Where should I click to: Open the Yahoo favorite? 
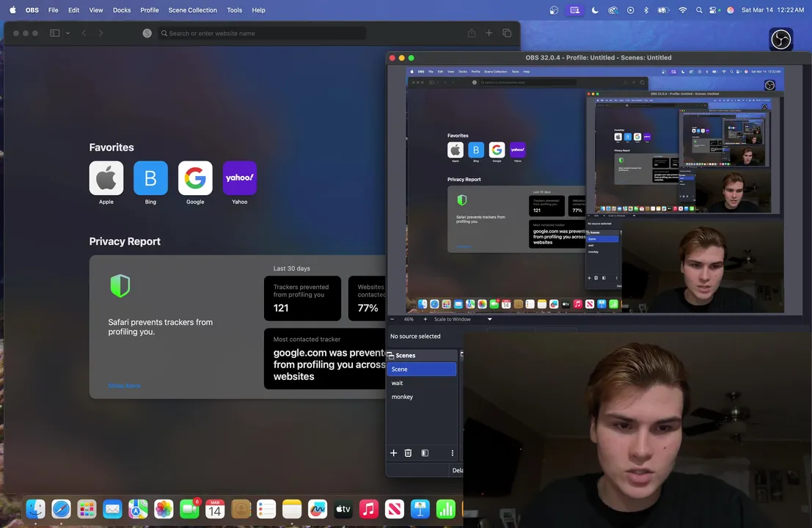click(x=240, y=178)
